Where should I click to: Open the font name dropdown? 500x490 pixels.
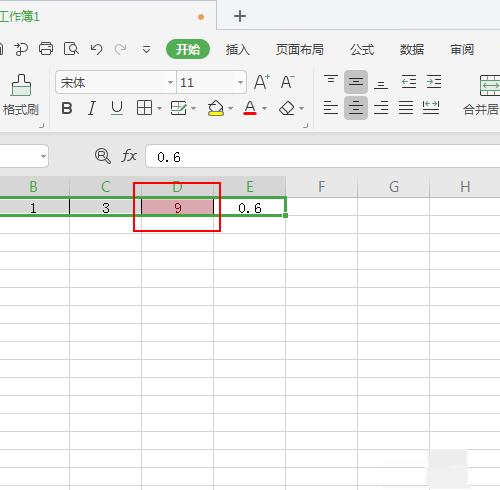pos(170,82)
